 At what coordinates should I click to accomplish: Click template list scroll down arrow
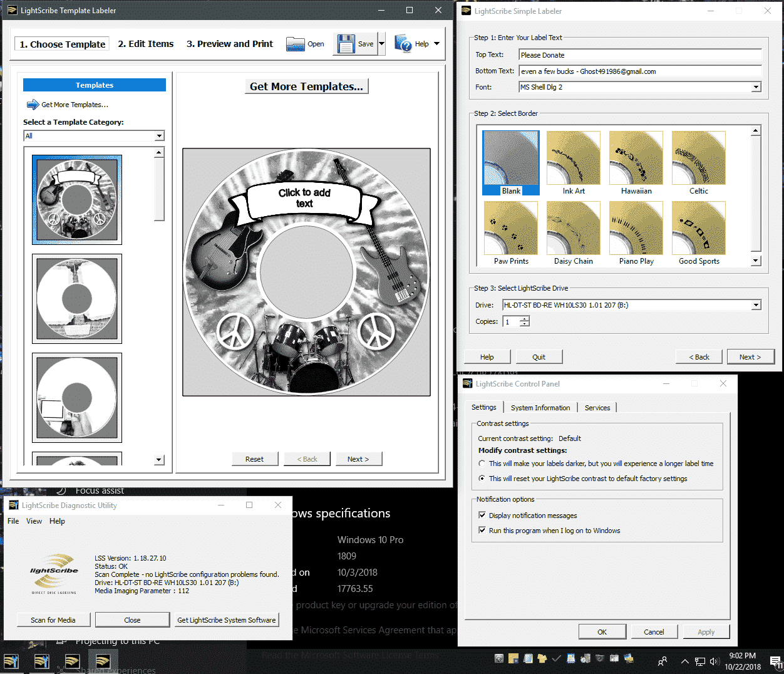pos(159,460)
